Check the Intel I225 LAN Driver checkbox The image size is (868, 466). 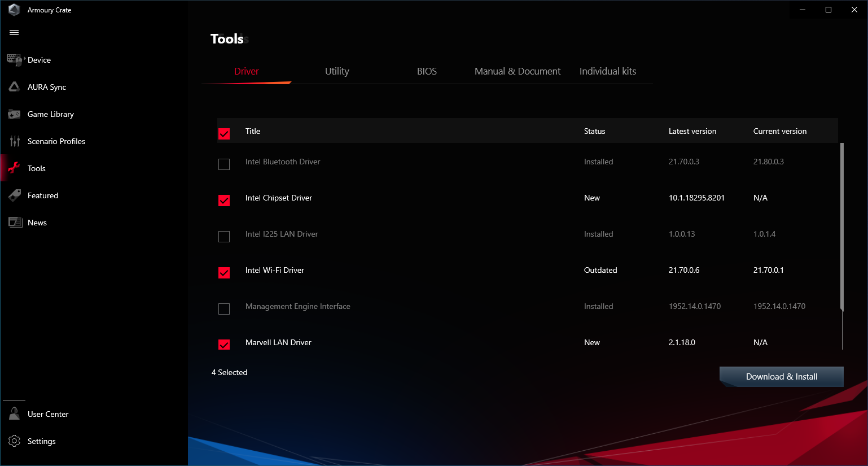[x=224, y=237]
